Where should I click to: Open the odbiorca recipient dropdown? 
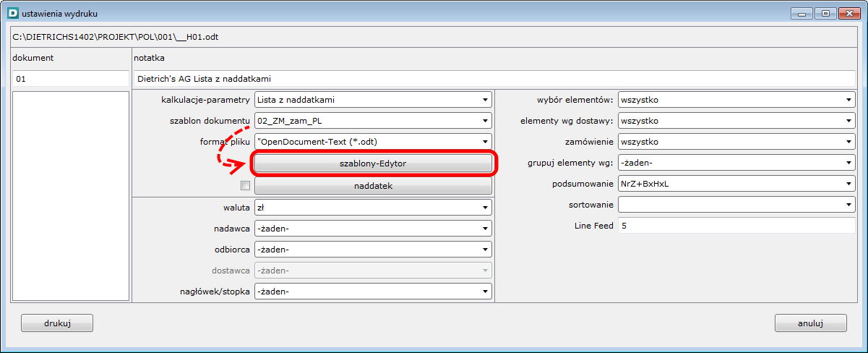tap(373, 250)
